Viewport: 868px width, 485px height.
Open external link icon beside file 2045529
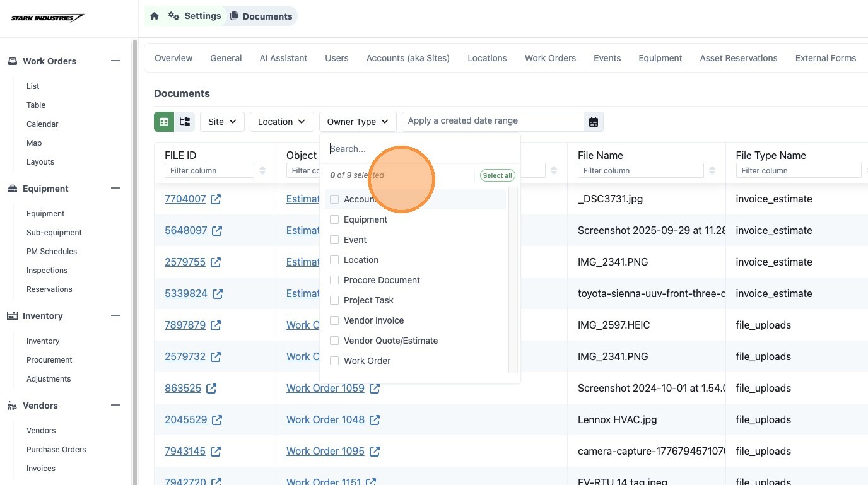(217, 420)
